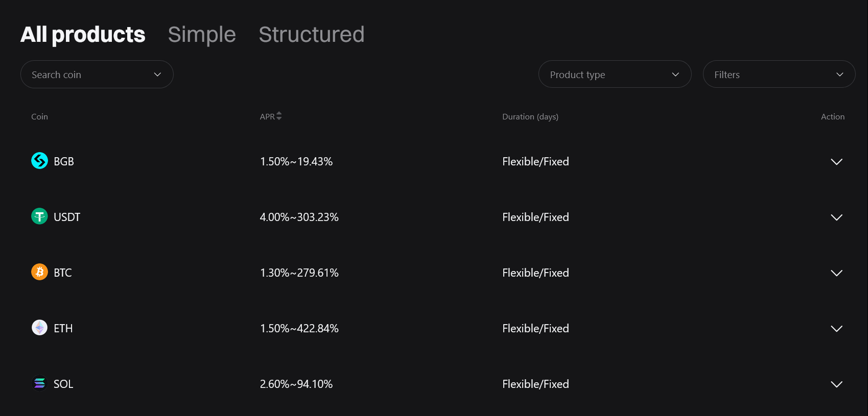Image resolution: width=868 pixels, height=416 pixels.
Task: Click the USDT coin name
Action: 67,217
